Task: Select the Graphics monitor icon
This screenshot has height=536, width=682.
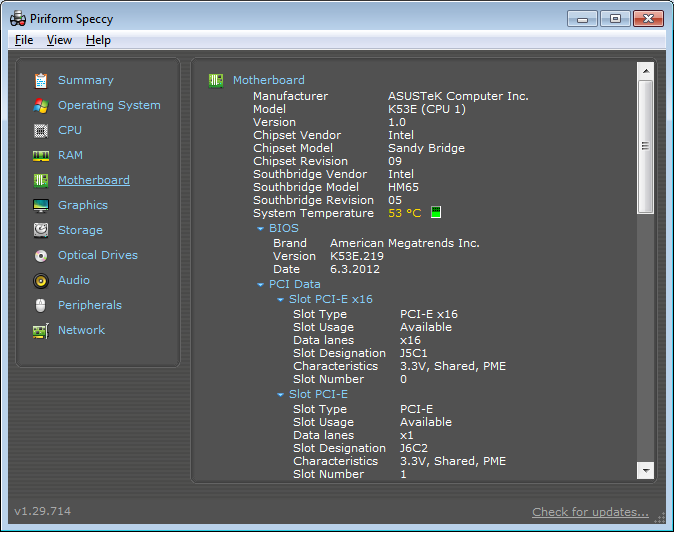Action: [x=41, y=206]
